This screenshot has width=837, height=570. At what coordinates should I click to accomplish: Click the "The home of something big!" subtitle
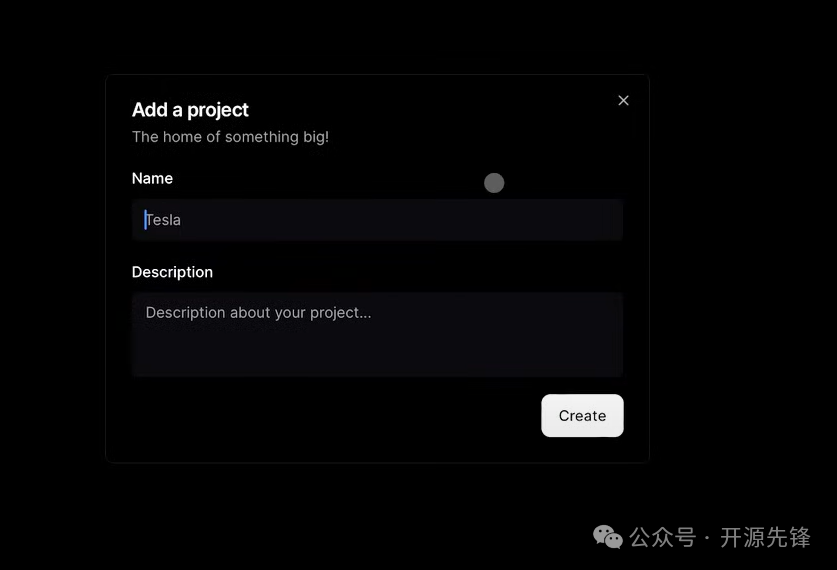click(230, 137)
